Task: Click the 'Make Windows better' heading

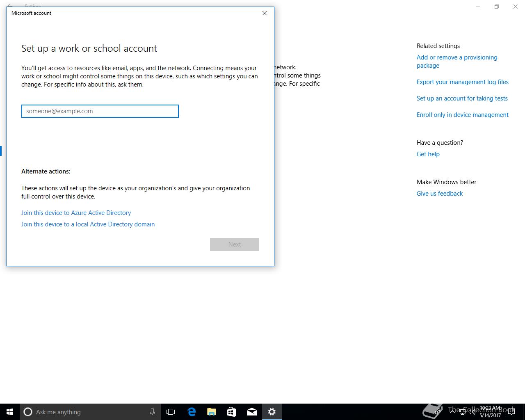Action: coord(447,182)
